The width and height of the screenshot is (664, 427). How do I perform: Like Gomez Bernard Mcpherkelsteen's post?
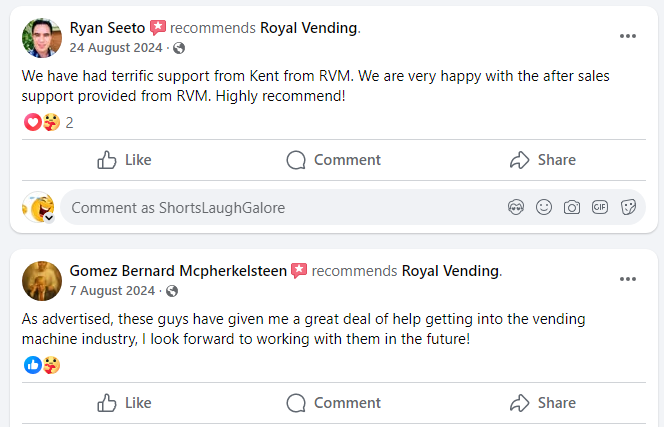click(125, 403)
